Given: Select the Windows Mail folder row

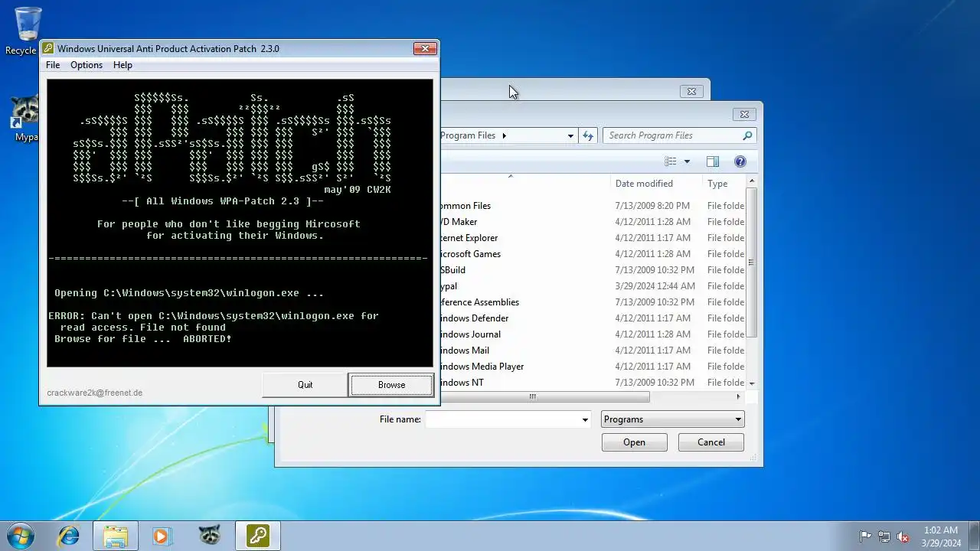Looking at the screenshot, I should coord(592,350).
